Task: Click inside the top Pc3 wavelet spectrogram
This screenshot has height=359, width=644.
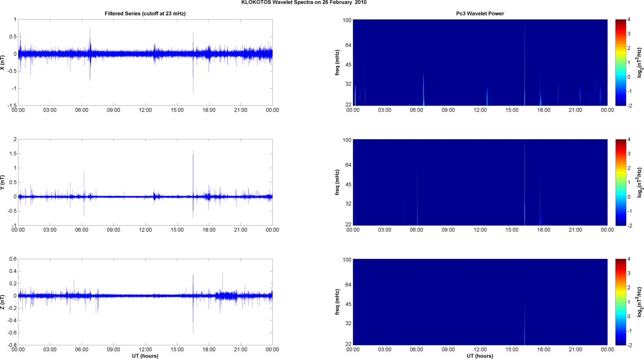Action: click(480, 62)
